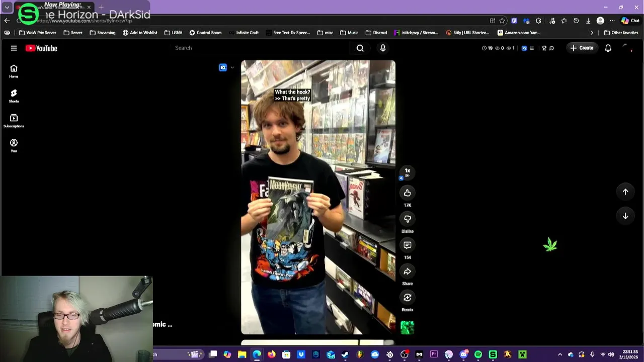Open new browser tab with plus
Viewport: 644px width, 362px height.
[101, 7]
